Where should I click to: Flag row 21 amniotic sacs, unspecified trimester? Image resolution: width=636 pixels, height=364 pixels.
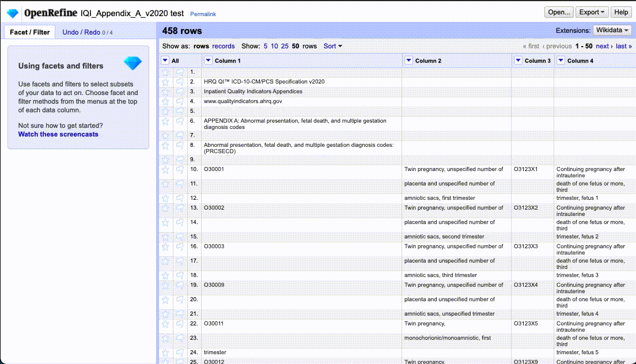(180, 314)
